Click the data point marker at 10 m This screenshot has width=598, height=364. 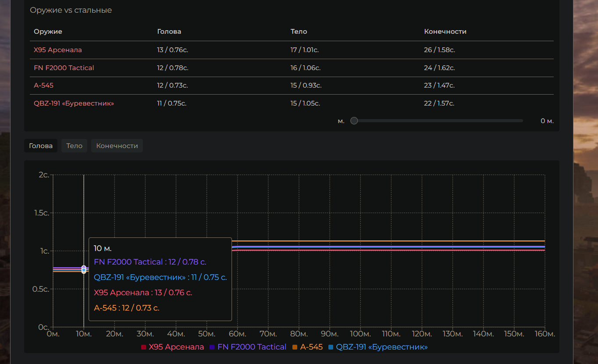click(x=84, y=269)
